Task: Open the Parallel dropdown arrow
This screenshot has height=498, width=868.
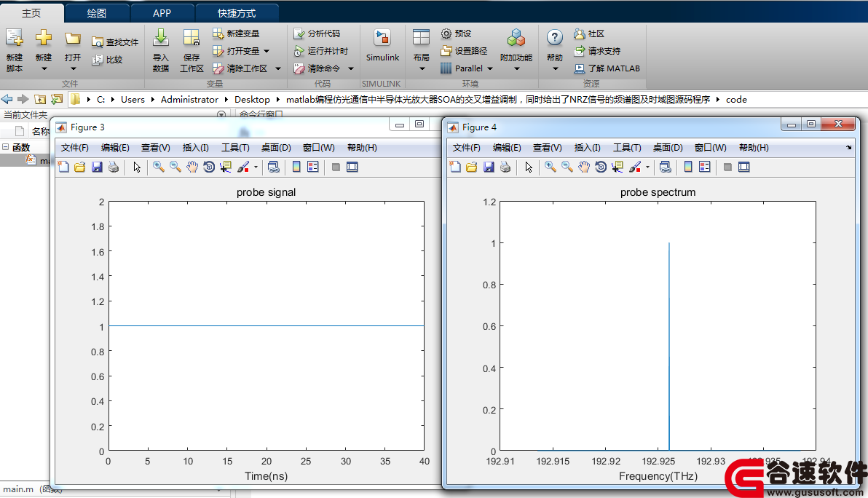Action: [490, 68]
